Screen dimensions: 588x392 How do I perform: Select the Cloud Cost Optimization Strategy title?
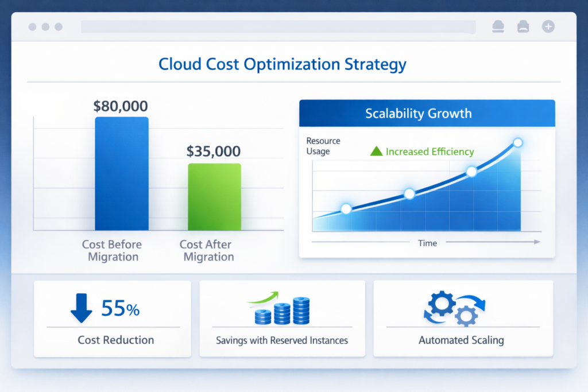click(283, 64)
